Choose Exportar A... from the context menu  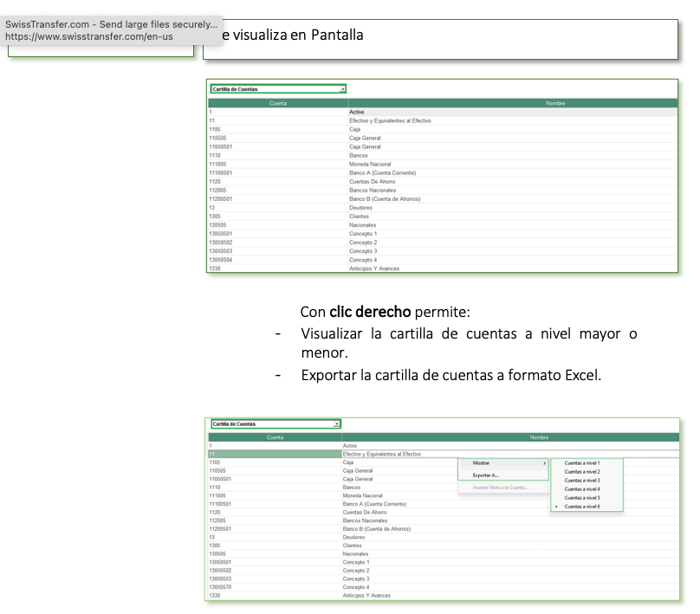tap(503, 475)
